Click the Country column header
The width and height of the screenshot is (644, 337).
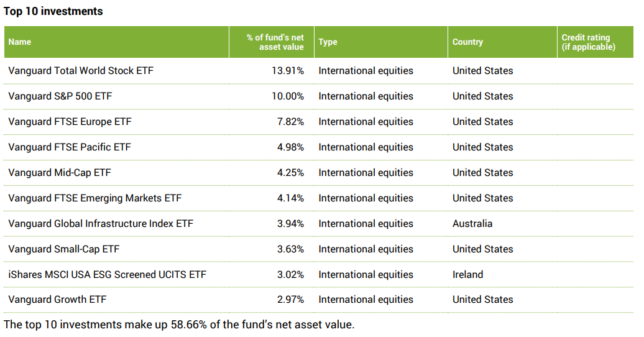coord(467,42)
